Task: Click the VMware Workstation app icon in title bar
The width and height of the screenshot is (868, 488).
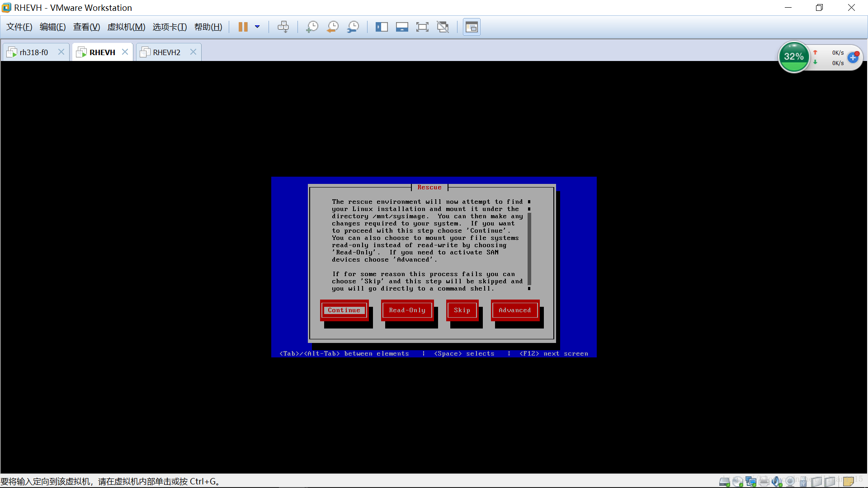Action: pos(6,8)
